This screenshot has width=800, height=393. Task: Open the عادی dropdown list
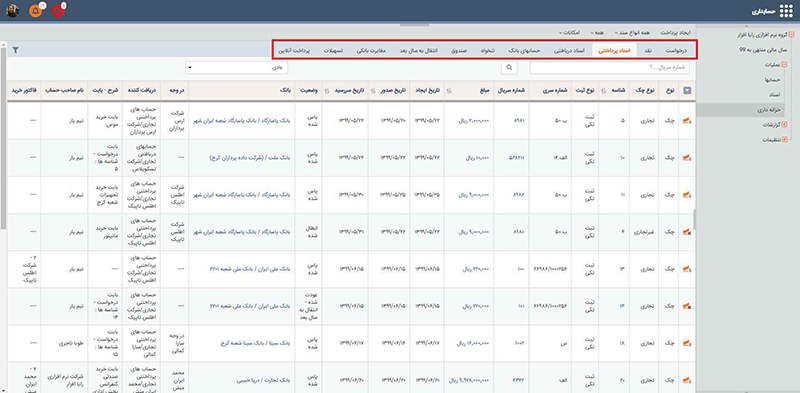(x=237, y=67)
